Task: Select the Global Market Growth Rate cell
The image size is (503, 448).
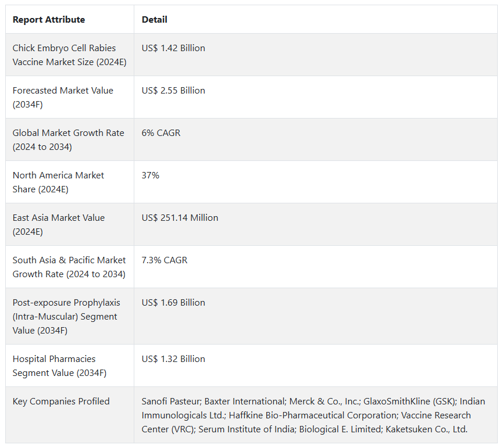Action: (69, 140)
